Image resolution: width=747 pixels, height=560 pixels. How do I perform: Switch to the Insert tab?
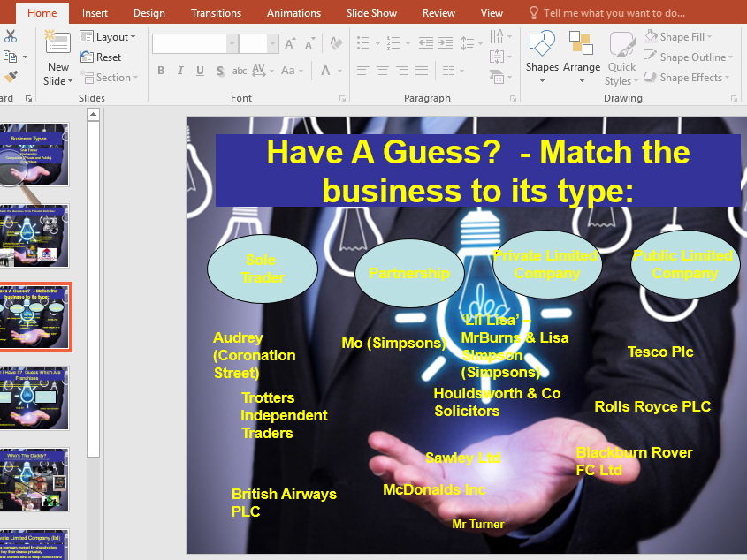tap(95, 13)
